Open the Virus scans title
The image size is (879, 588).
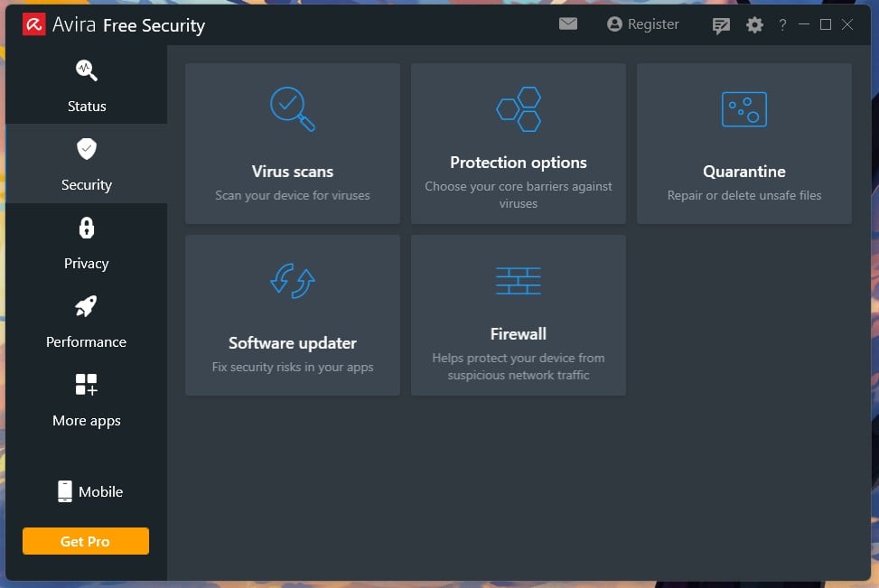click(293, 172)
